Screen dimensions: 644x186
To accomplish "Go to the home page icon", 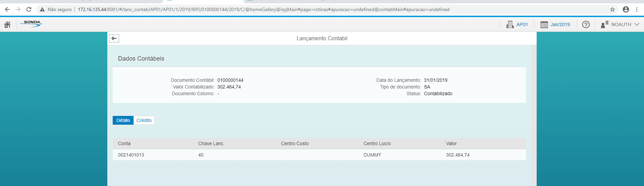I will click(7, 24).
